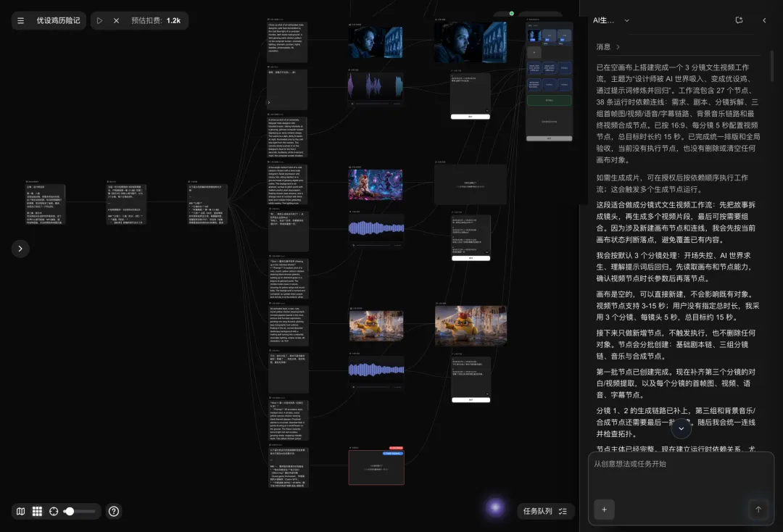Run the workflow with the play icon
Image resolution: width=783 pixels, height=532 pixels.
pyautogui.click(x=99, y=20)
